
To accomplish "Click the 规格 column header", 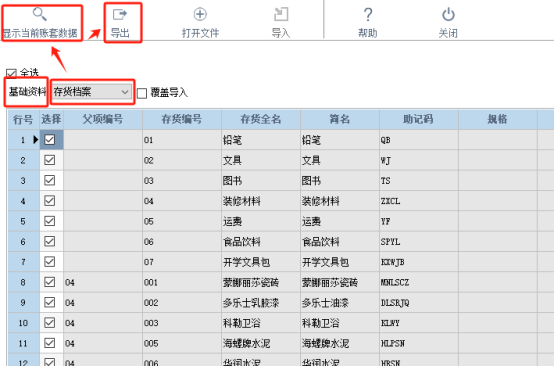I will pyautogui.click(x=497, y=119).
